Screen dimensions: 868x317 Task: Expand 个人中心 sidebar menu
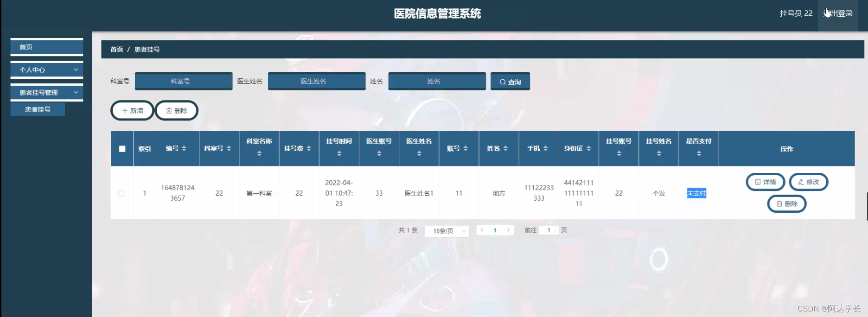coord(47,70)
